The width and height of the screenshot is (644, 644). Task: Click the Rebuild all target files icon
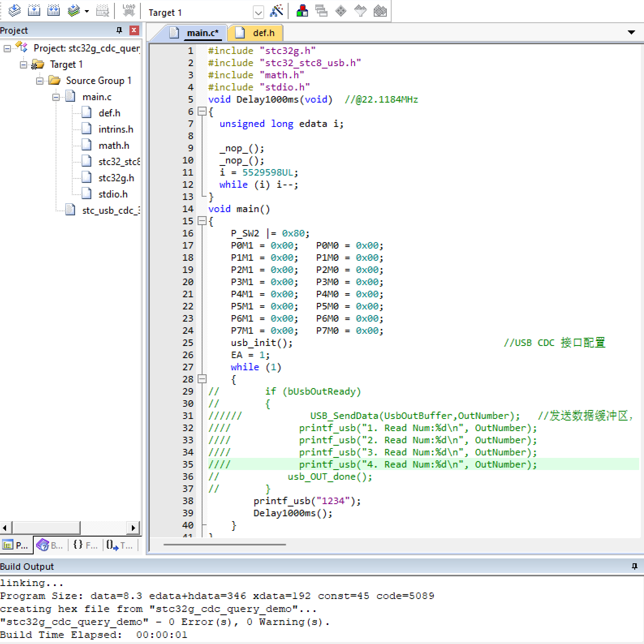(54, 11)
